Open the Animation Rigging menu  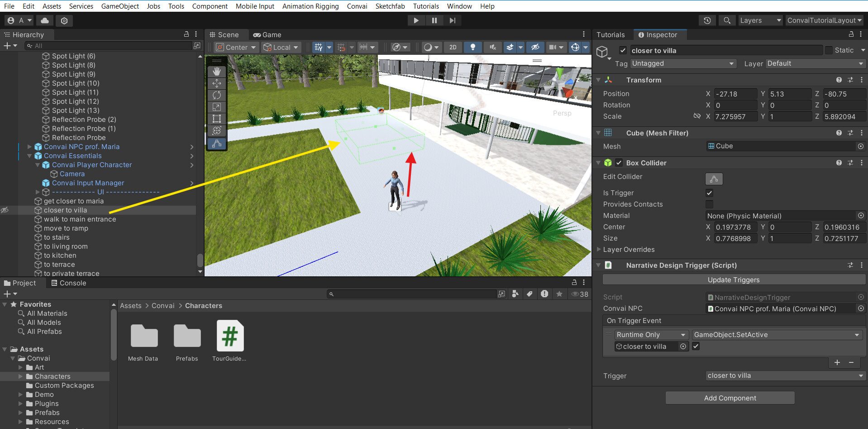coord(310,6)
